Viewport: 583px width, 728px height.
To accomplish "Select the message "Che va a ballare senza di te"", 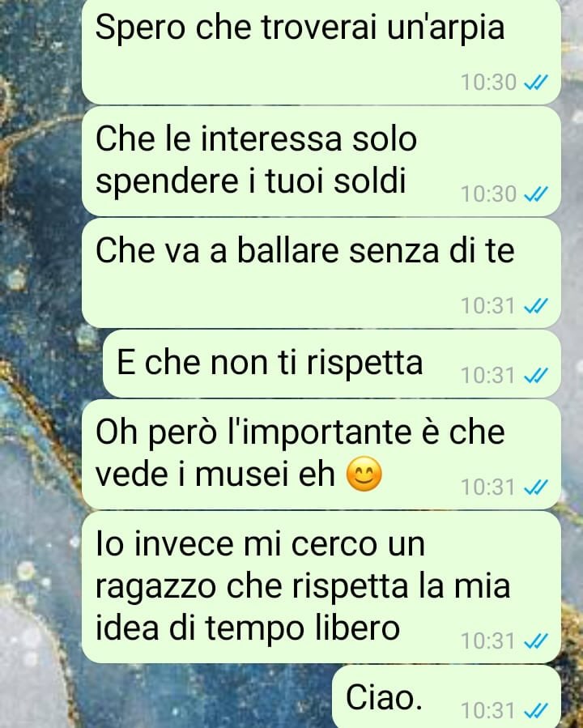I will coord(321,274).
